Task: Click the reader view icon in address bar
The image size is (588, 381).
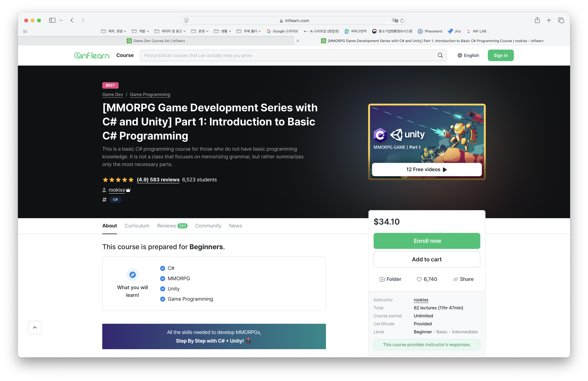Action: click(x=186, y=20)
